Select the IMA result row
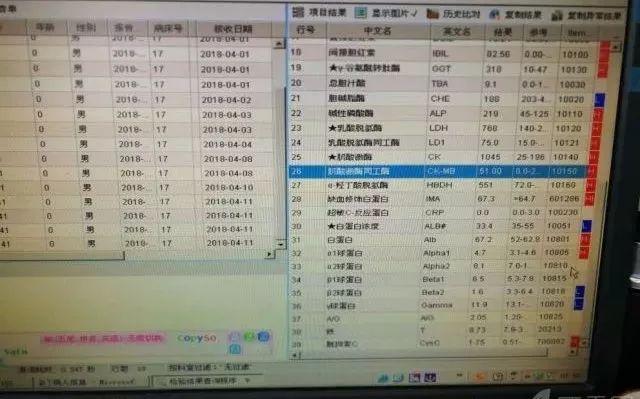 (x=438, y=199)
